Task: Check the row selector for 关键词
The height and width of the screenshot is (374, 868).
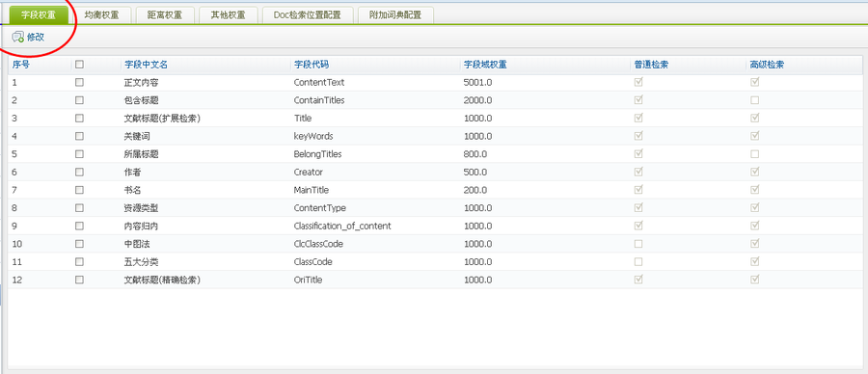Action: pos(79,136)
